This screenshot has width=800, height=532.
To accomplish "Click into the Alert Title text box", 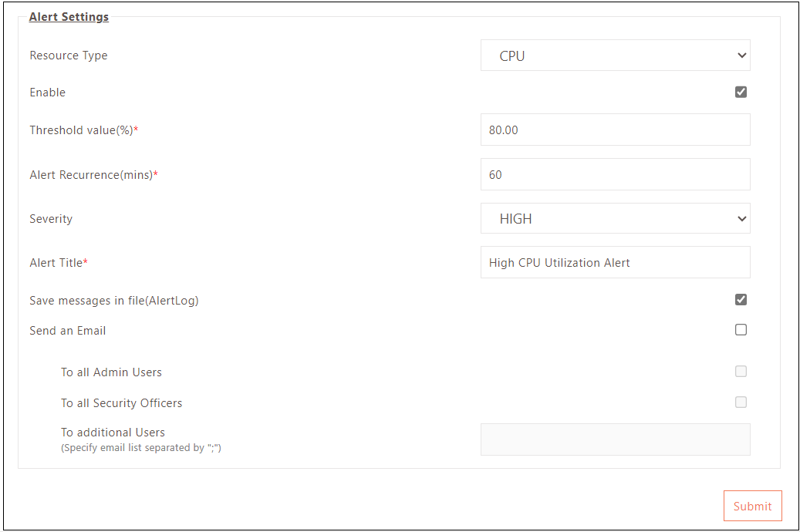I will click(x=615, y=263).
